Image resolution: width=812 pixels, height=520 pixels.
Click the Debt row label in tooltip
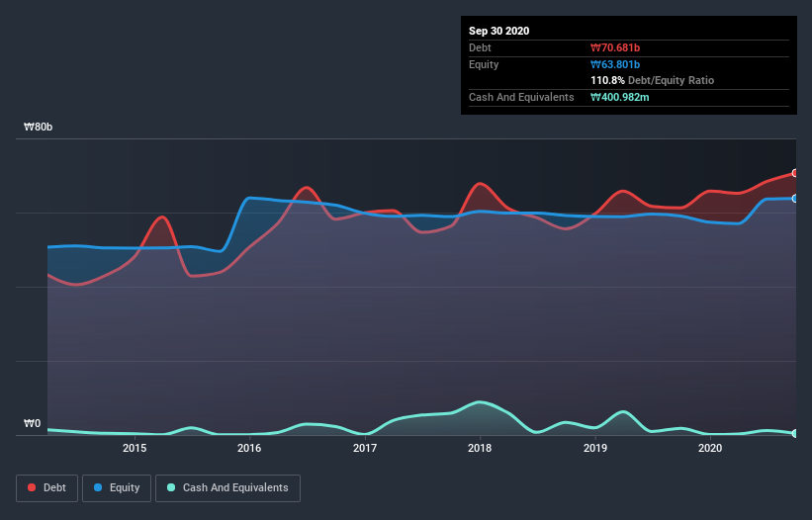480,48
